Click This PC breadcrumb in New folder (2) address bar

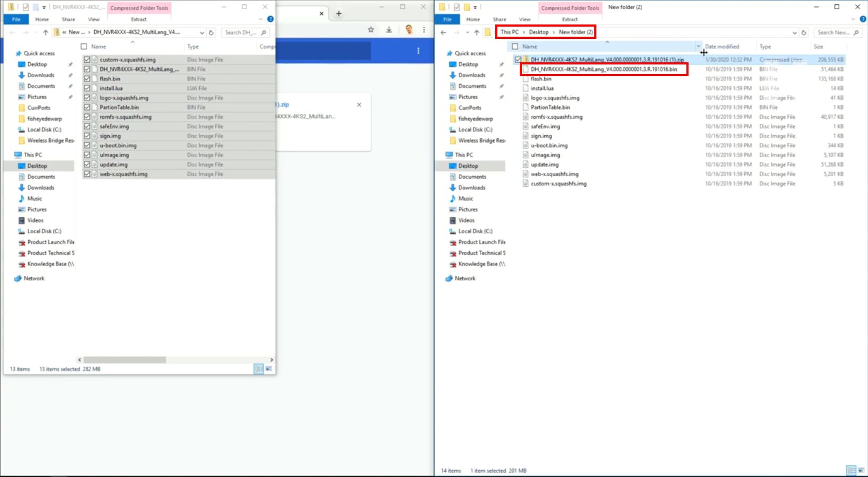point(510,32)
